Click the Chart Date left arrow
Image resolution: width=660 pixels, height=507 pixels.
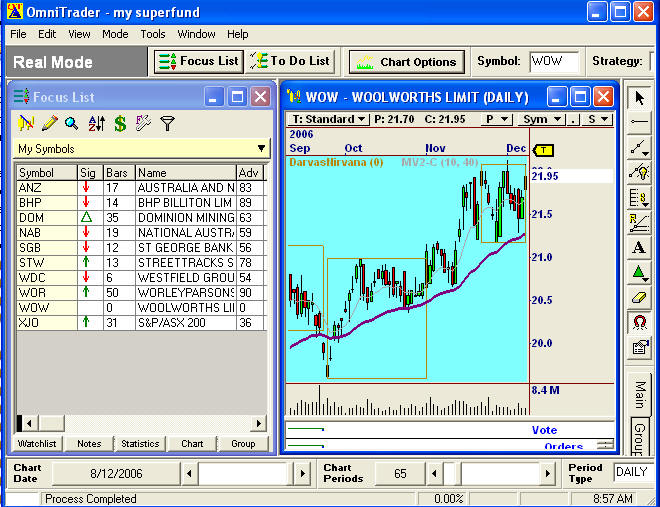pyautogui.click(x=189, y=474)
